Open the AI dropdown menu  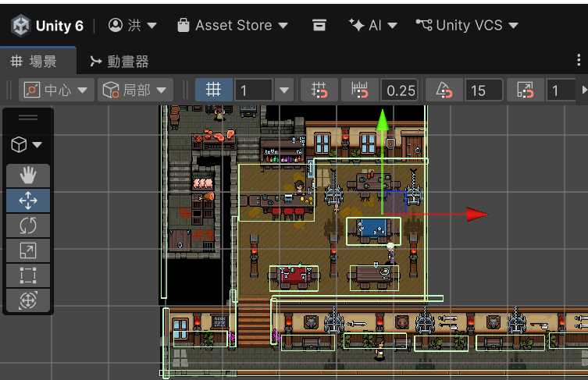point(372,26)
